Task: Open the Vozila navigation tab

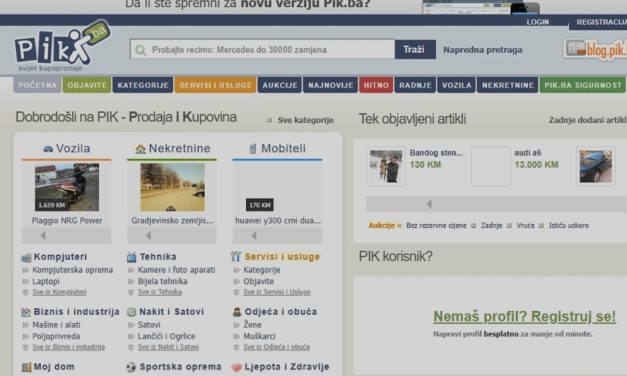Action: click(456, 85)
